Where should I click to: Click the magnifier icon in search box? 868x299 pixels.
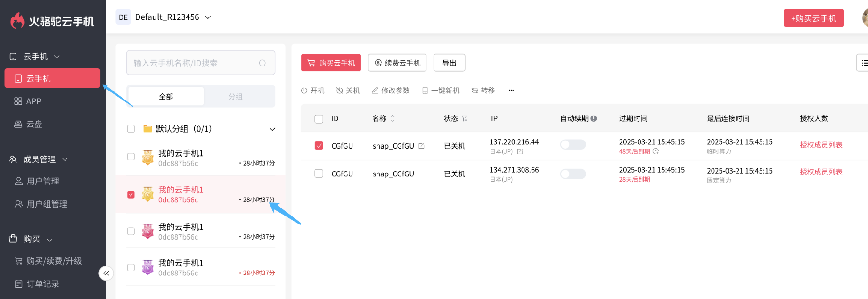point(262,63)
